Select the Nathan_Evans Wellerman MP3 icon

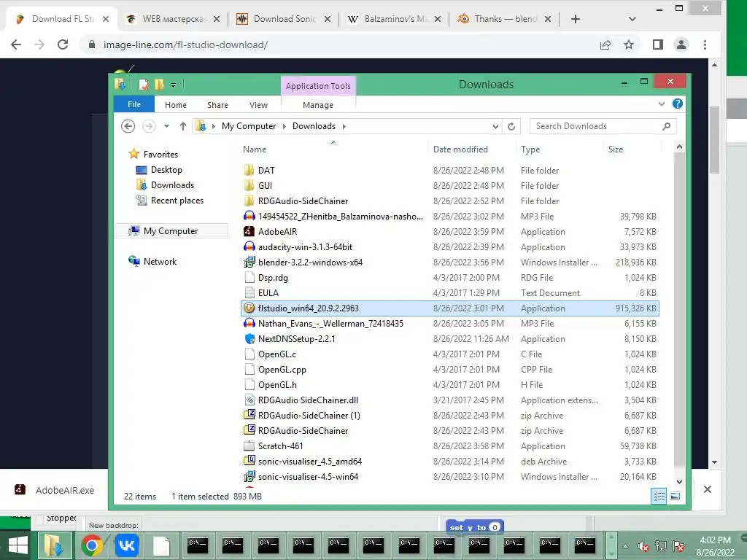click(249, 323)
